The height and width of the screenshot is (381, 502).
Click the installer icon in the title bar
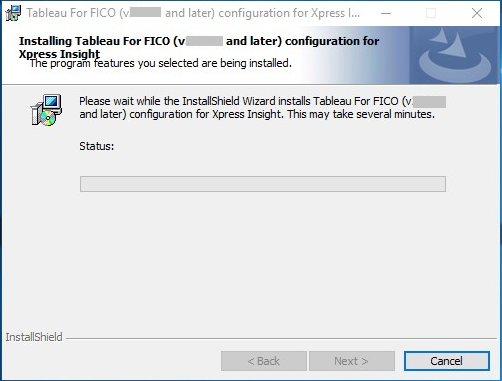[13, 13]
